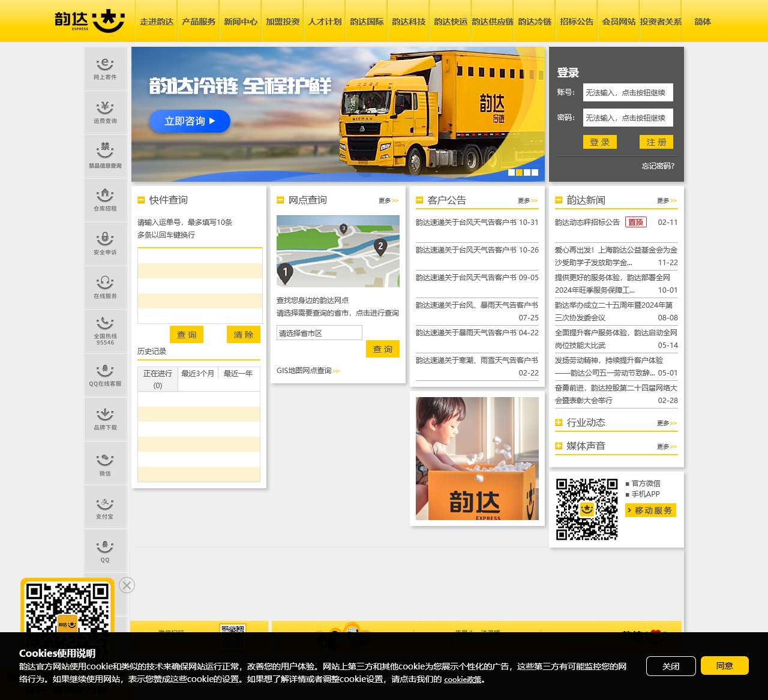The height and width of the screenshot is (700, 768).
Task: Click the 注册 register button
Action: (x=656, y=142)
